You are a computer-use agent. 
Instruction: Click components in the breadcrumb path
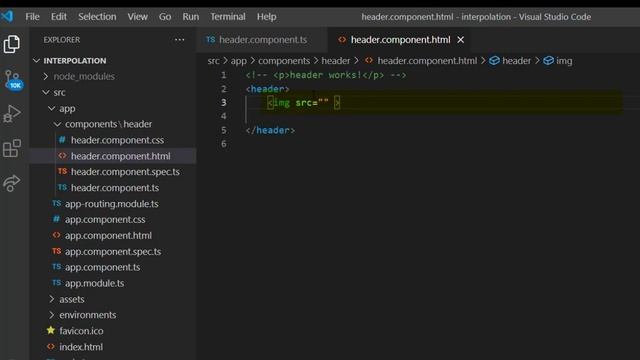[284, 61]
